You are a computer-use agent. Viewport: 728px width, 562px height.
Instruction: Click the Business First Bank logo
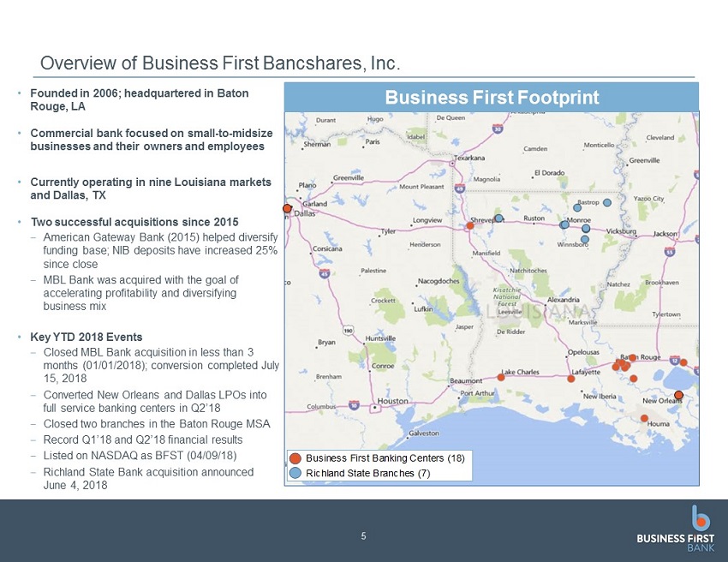click(x=676, y=528)
